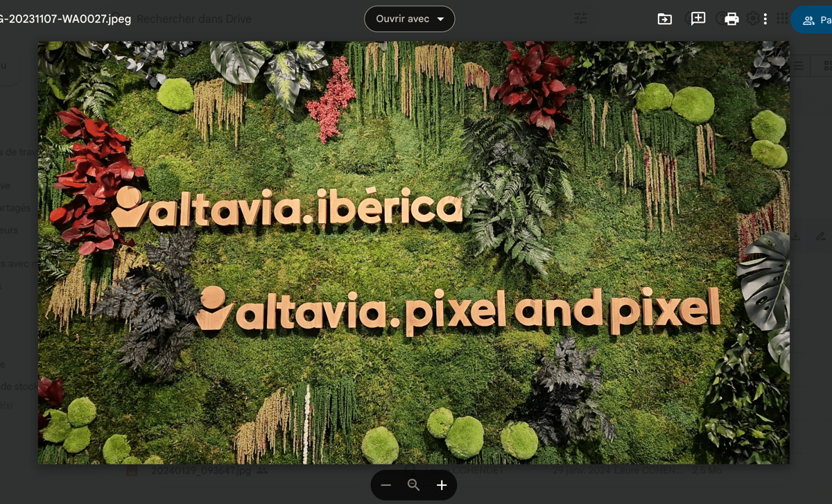Add a comment using the comment-plus icon

click(698, 19)
